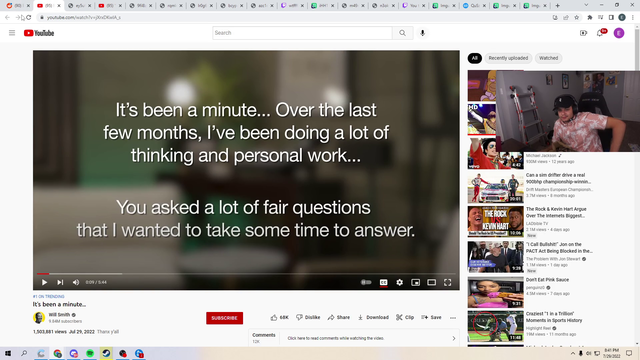This screenshot has width=640, height=360.
Task: Subscribe to Will Smith channel
Action: click(x=224, y=318)
